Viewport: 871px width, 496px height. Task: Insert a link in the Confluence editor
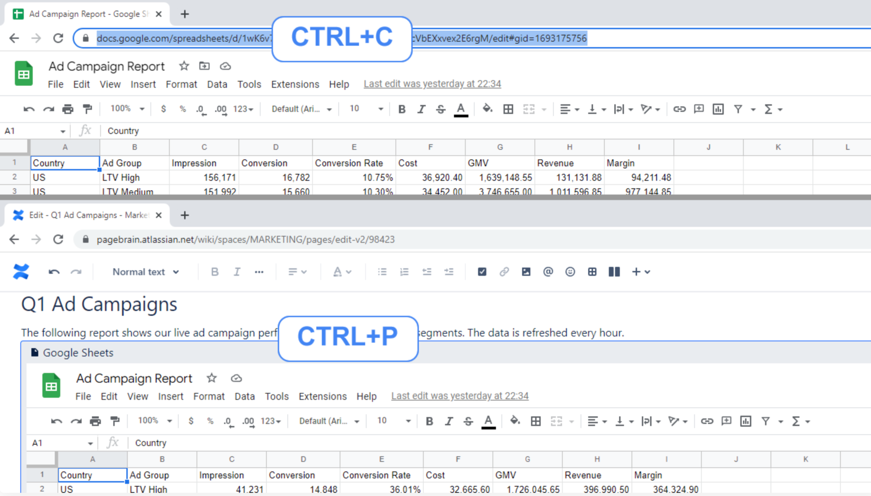tap(504, 272)
